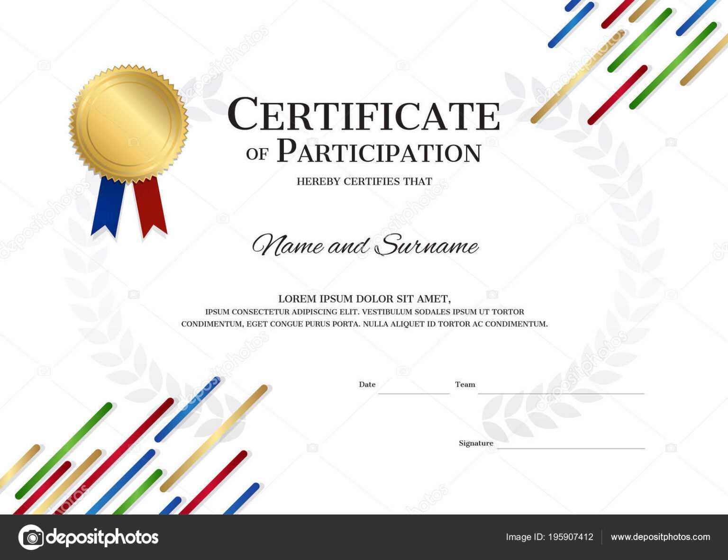Click the green stripe in bottom-left corner
This screenshot has height=560, width=728.
point(64,450)
